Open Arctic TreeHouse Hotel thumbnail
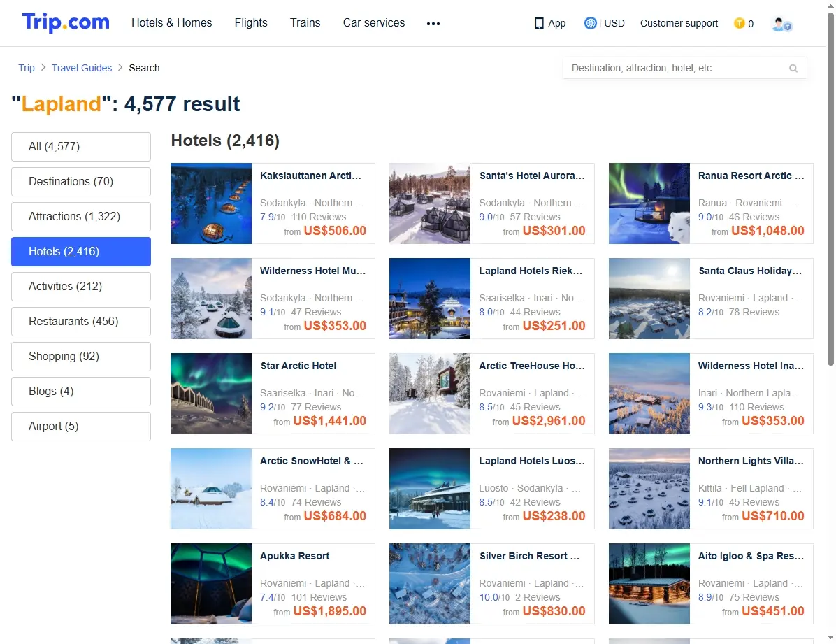Screen dimensions: 836x644 pyautogui.click(x=430, y=393)
